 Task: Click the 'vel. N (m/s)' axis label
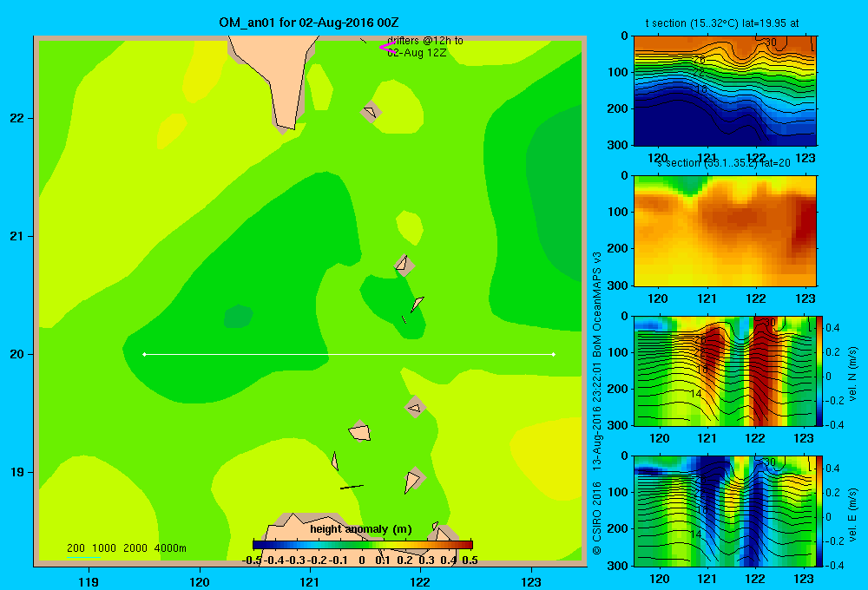coord(852,374)
